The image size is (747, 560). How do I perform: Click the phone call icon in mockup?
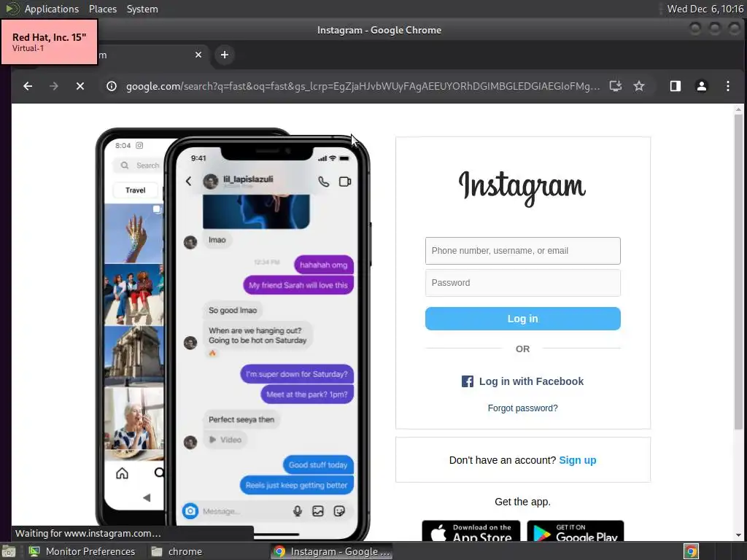[323, 182]
